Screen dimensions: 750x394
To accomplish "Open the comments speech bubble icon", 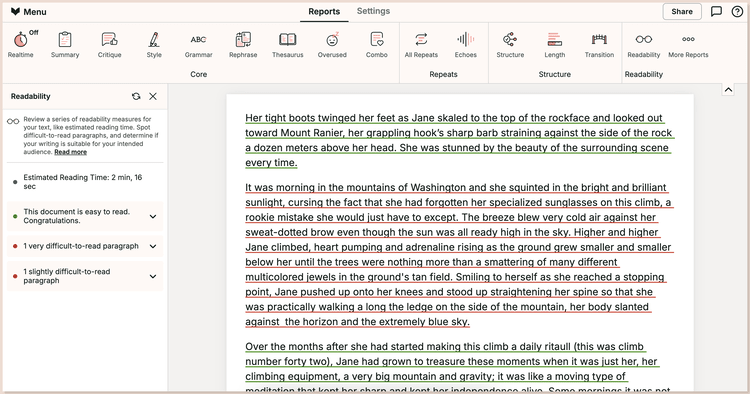I will [716, 11].
